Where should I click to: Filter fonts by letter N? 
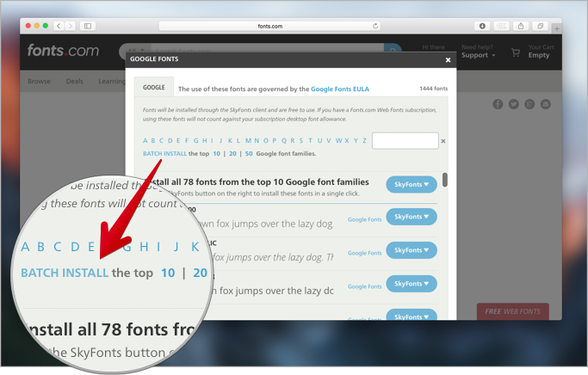coord(257,141)
